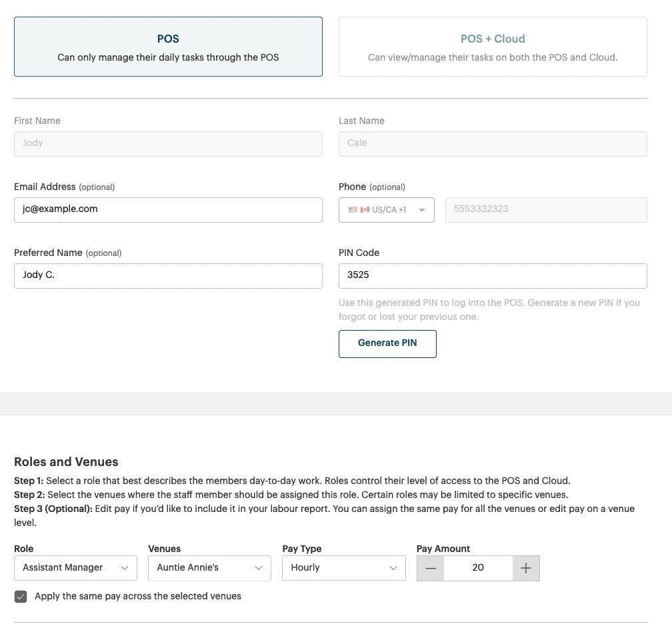Select the POS access option
This screenshot has height=628, width=672.
[168, 46]
